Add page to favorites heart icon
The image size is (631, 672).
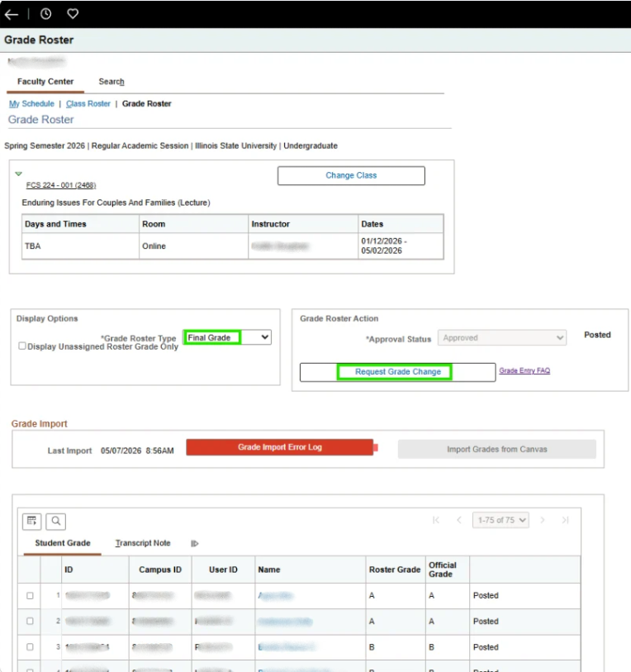(73, 14)
